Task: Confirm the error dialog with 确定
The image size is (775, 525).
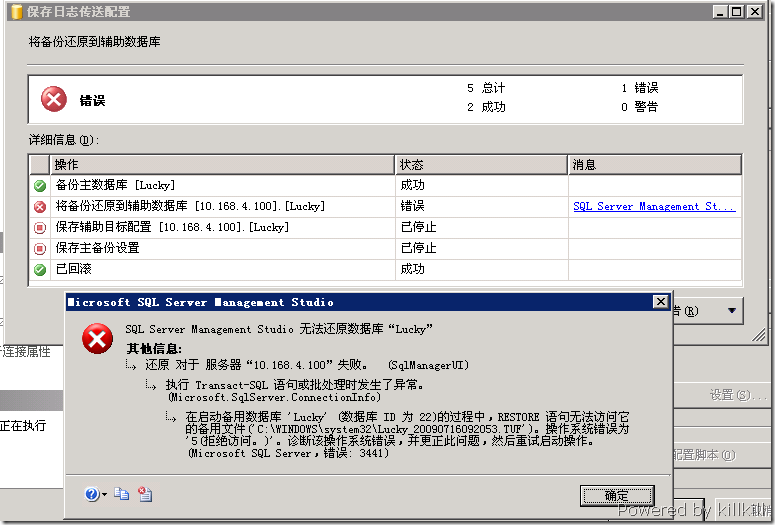Action: (x=617, y=495)
